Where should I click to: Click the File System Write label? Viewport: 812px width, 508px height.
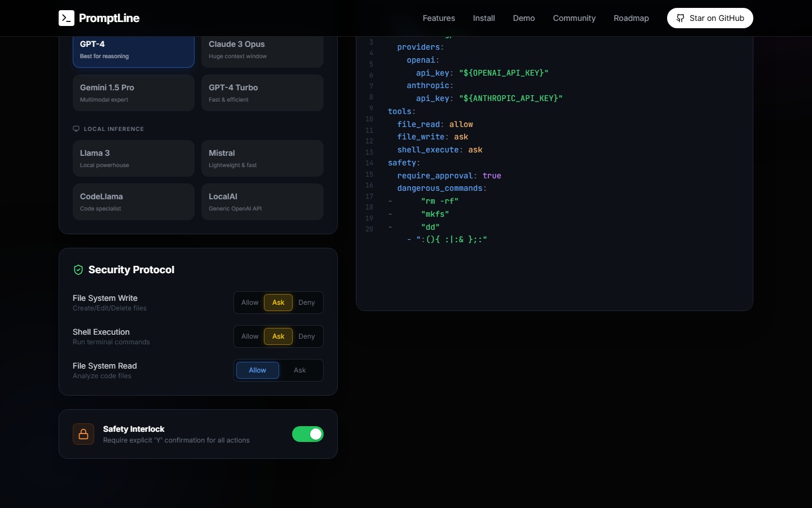coord(105,298)
